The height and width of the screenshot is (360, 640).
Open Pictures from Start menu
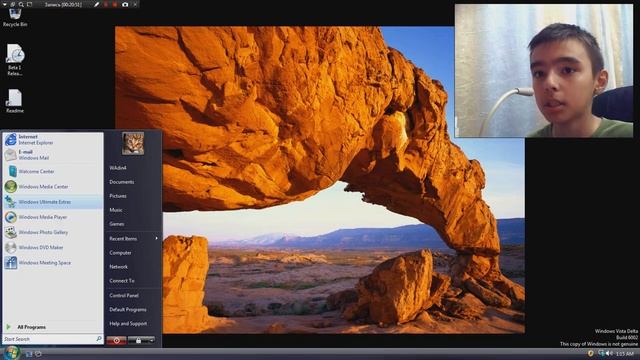(x=118, y=196)
